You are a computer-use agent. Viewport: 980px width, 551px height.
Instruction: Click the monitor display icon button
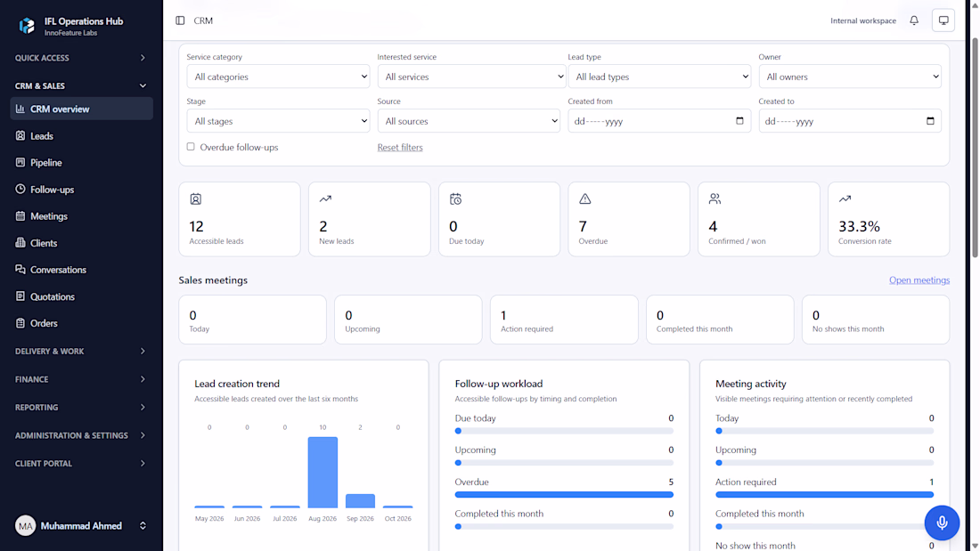click(943, 20)
